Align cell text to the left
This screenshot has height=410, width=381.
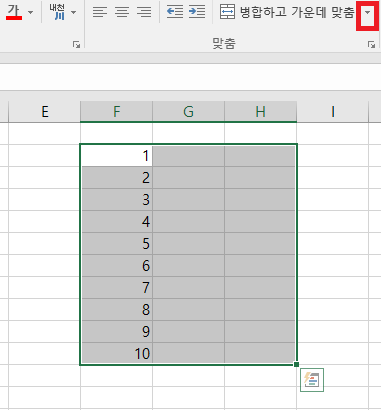pyautogui.click(x=100, y=12)
